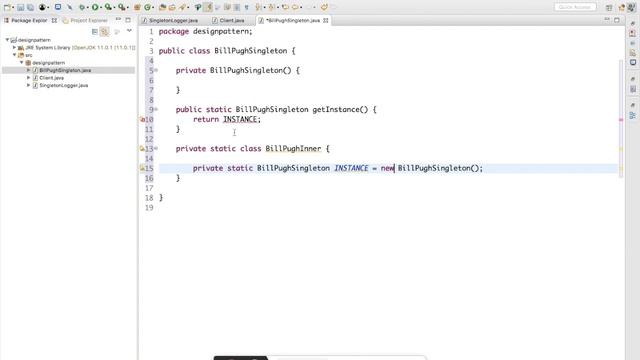Click the Save icon in toolbar

[20, 7]
